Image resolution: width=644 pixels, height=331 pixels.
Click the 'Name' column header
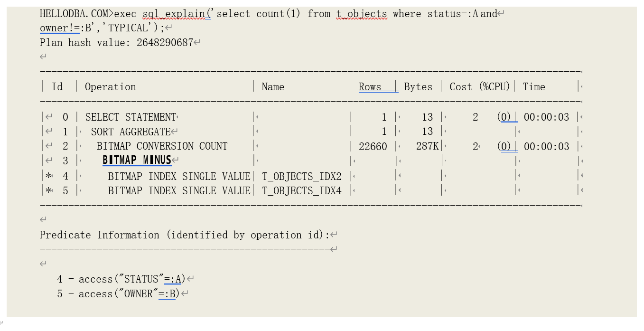pyautogui.click(x=273, y=86)
